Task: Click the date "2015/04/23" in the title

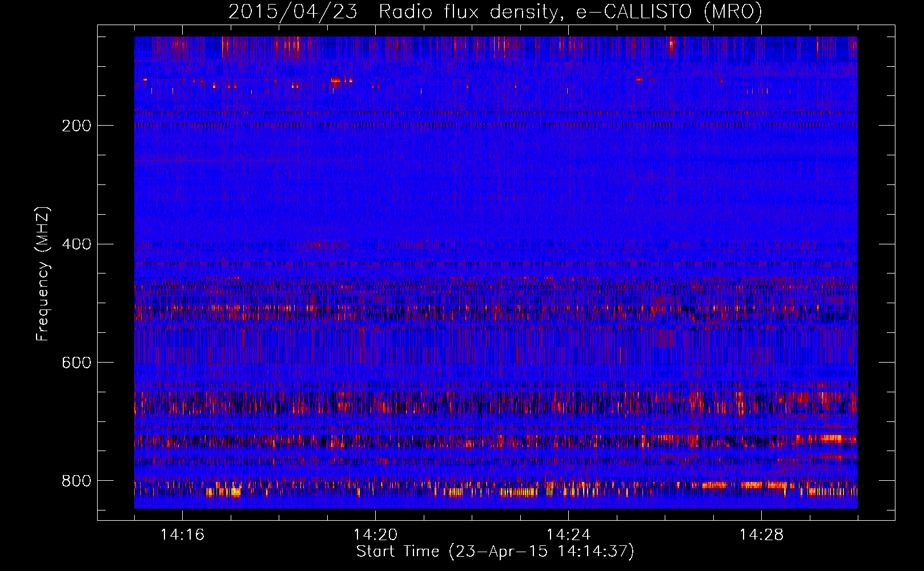Action: [x=293, y=12]
